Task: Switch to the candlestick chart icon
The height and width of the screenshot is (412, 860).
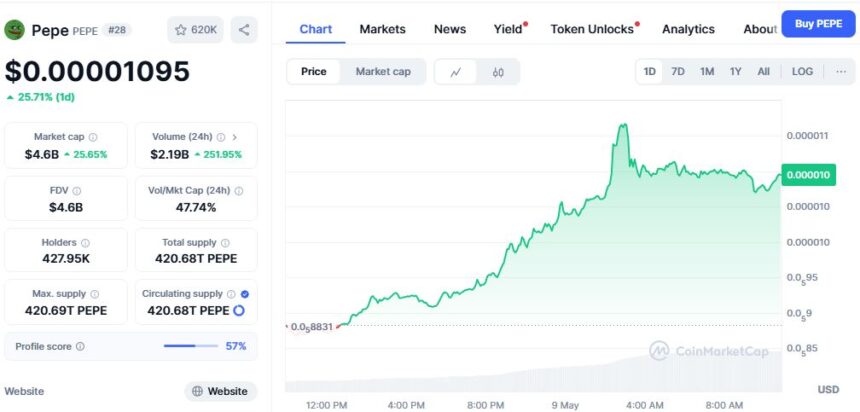Action: tap(498, 72)
